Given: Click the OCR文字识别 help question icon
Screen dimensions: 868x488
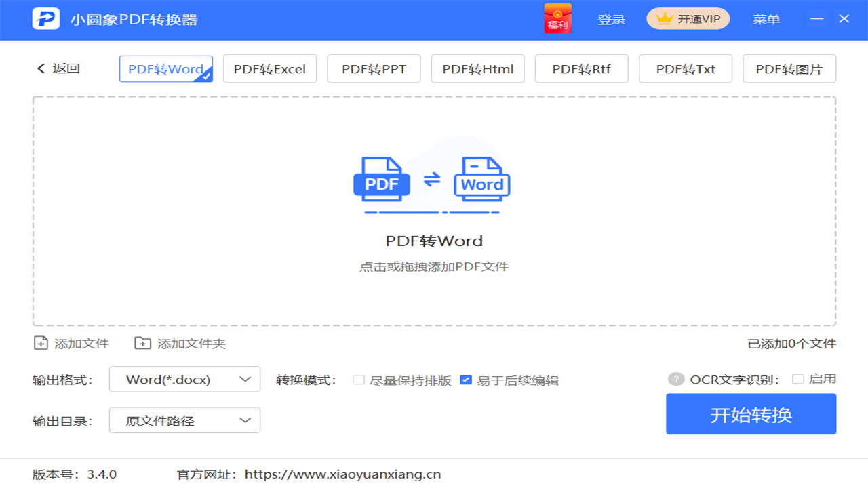Looking at the screenshot, I should click(x=675, y=379).
